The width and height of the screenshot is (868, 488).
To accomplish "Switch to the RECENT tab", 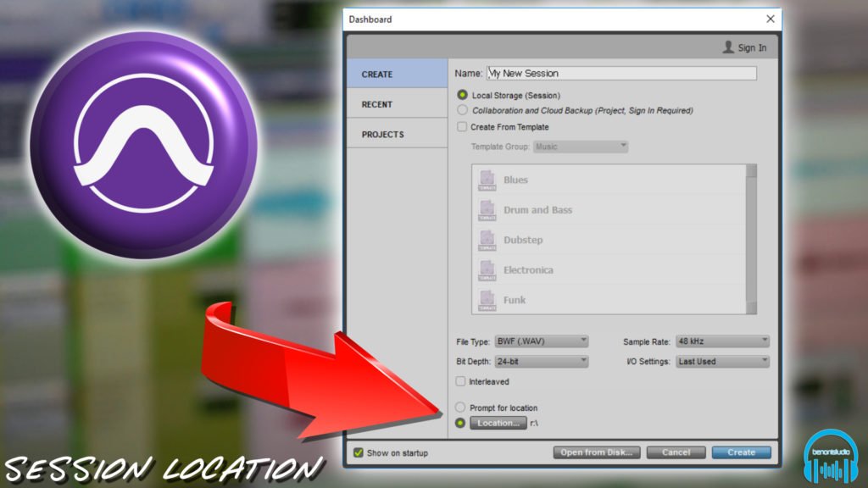I will (x=398, y=104).
